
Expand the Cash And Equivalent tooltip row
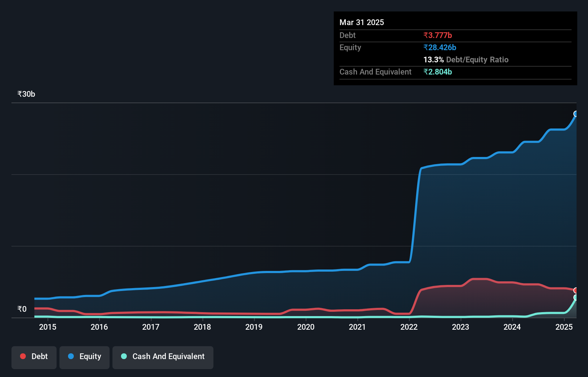tap(375, 72)
